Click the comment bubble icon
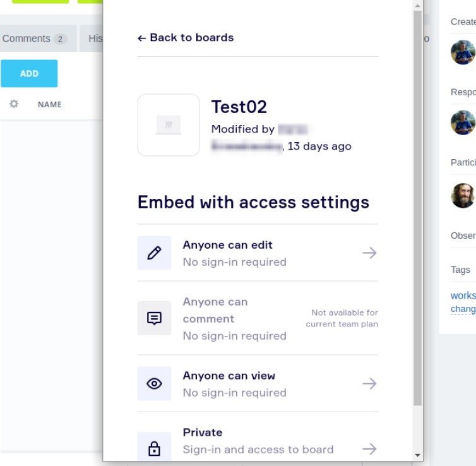 154,318
